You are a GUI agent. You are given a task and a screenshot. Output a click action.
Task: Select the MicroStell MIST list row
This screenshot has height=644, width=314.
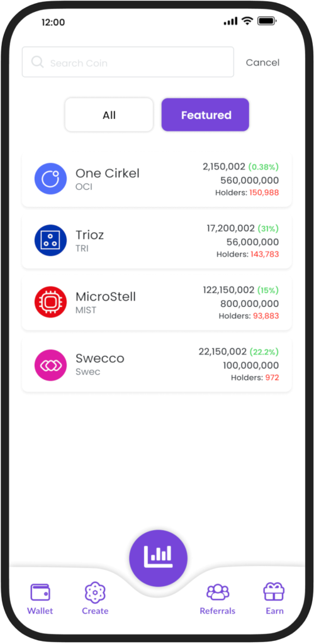157,303
